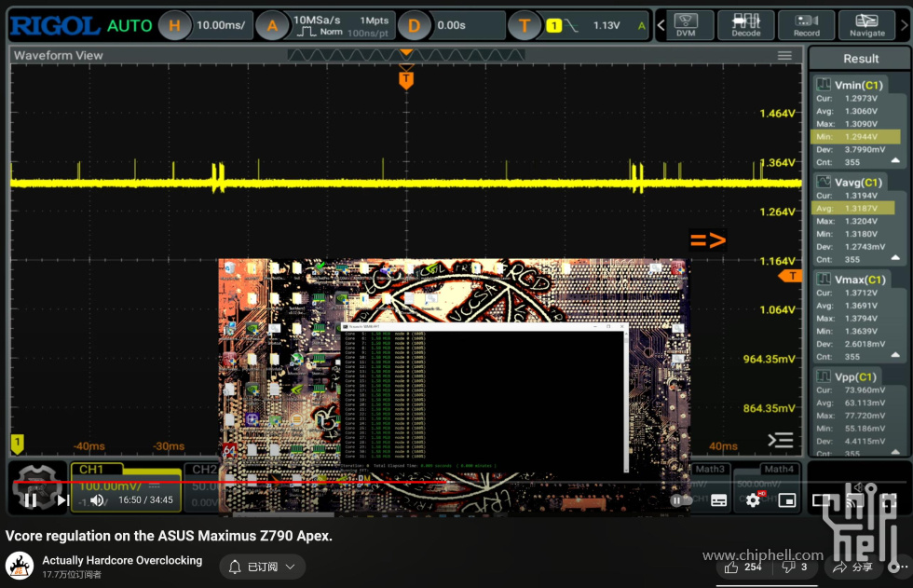The width and height of the screenshot is (913, 588).
Task: Collapse the Vpp(C1) result block arrow
Action: pos(895,452)
